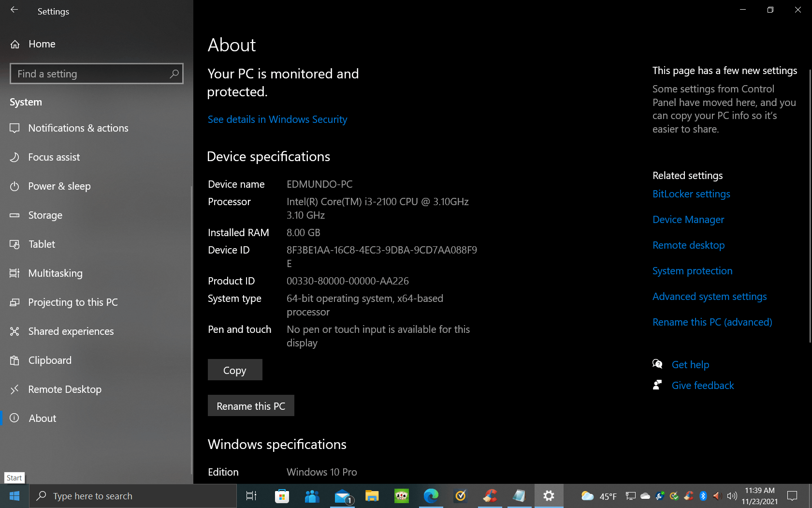Click the Windows 10 Pro edition text
The image size is (812, 508).
pyautogui.click(x=322, y=472)
